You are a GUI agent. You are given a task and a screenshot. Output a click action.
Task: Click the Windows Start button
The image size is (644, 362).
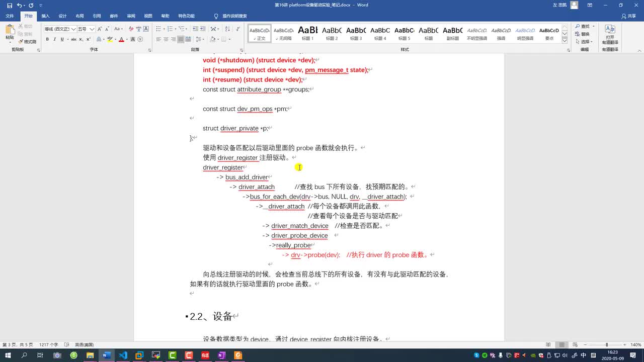8,355
